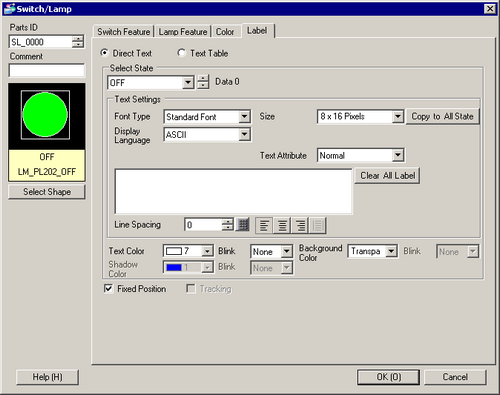Toggle the Tracking checkbox
This screenshot has width=500, height=395.
191,289
